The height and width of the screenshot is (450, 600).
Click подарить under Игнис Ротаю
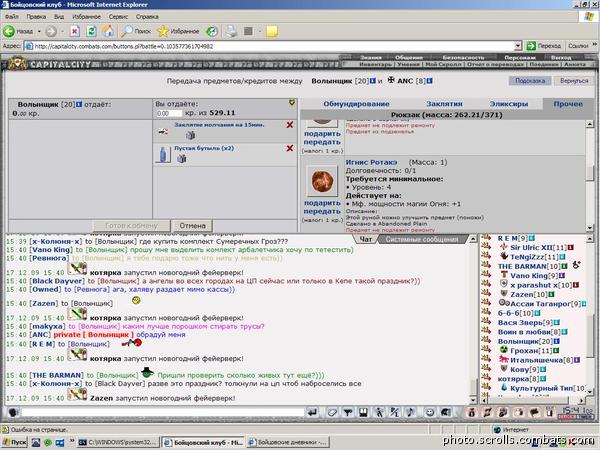pos(322,203)
